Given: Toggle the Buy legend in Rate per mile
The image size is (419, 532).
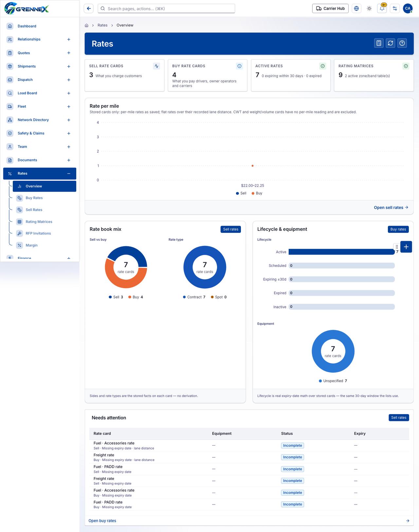Looking at the screenshot, I should pos(257,193).
